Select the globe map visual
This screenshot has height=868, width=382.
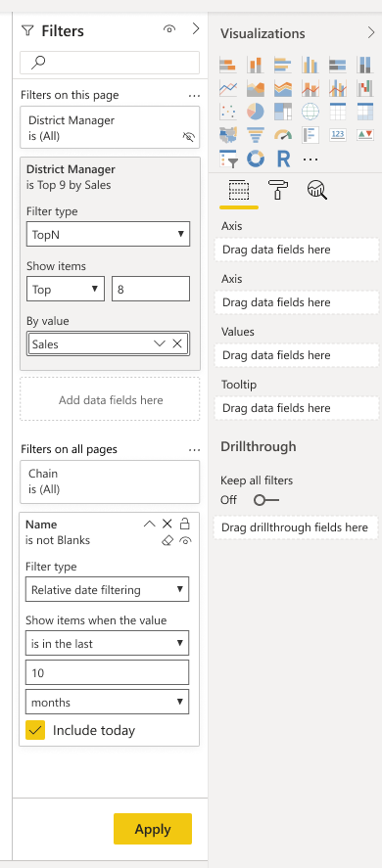(x=310, y=112)
